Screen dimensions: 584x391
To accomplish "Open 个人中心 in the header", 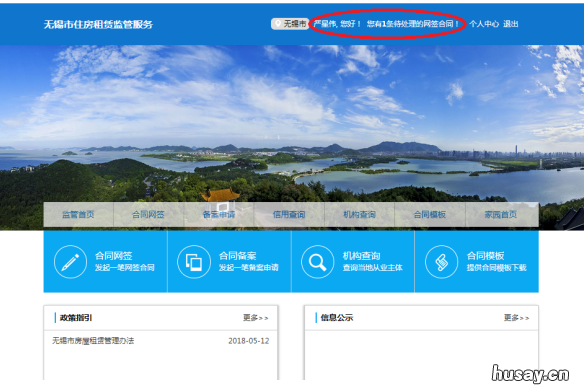I will pyautogui.click(x=484, y=24).
